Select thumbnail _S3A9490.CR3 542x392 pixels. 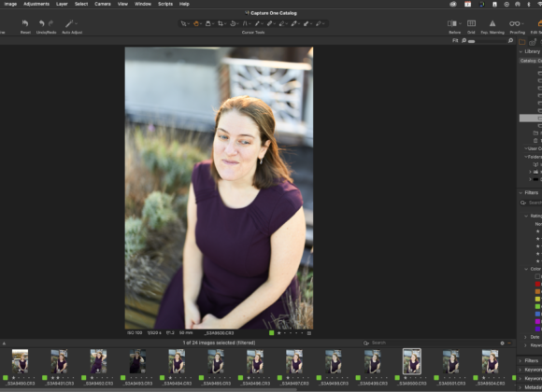tap(20, 361)
